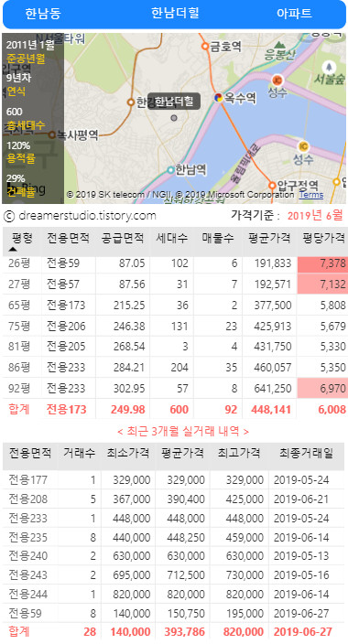
Task: Select the 전용240 transaction row
Action: [174, 556]
